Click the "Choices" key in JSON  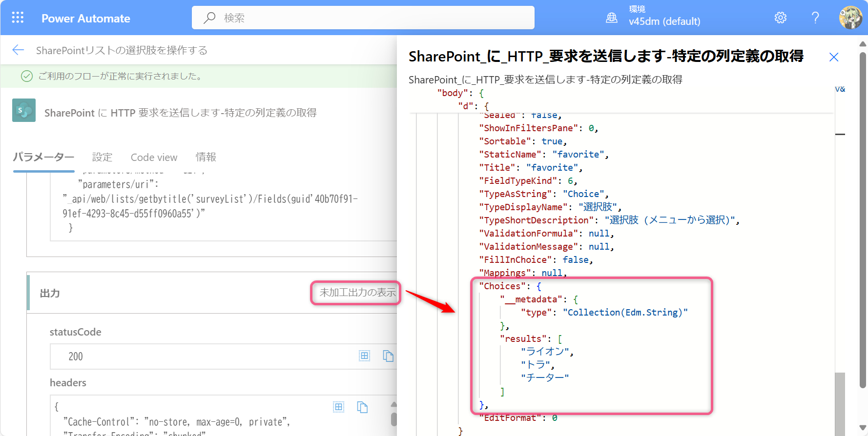503,286
